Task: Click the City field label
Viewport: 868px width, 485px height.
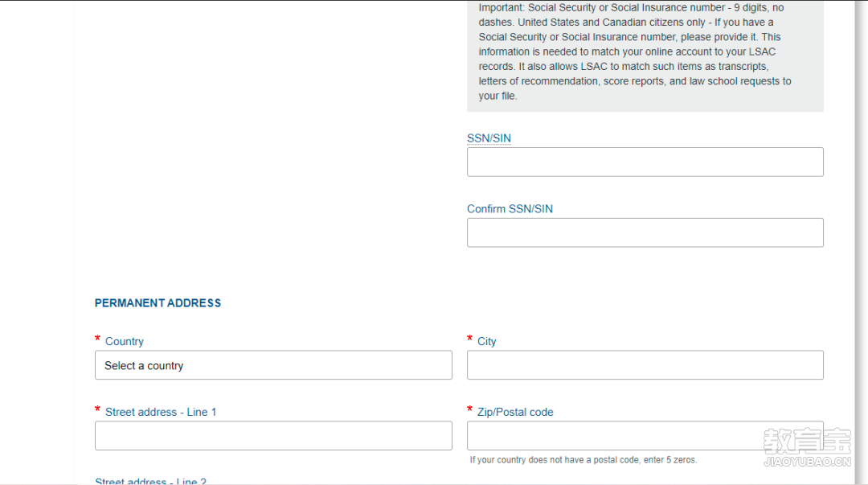Action: pos(486,342)
